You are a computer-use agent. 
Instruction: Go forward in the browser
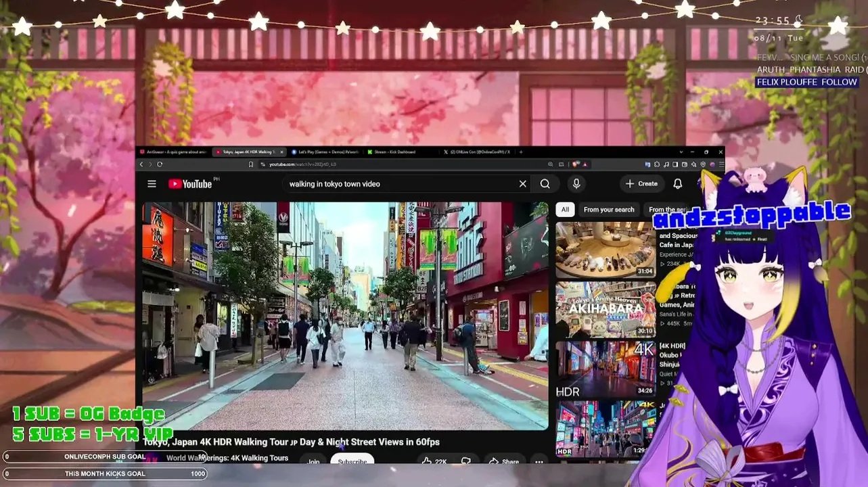point(150,164)
